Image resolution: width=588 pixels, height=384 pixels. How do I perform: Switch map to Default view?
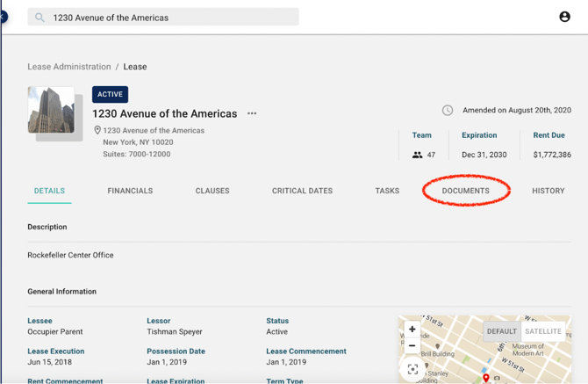click(x=502, y=331)
